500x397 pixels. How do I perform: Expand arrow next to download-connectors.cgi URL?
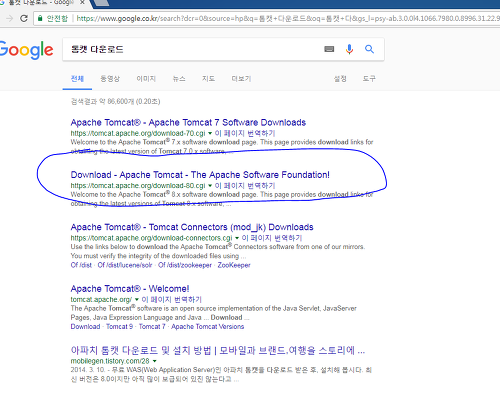coord(237,238)
